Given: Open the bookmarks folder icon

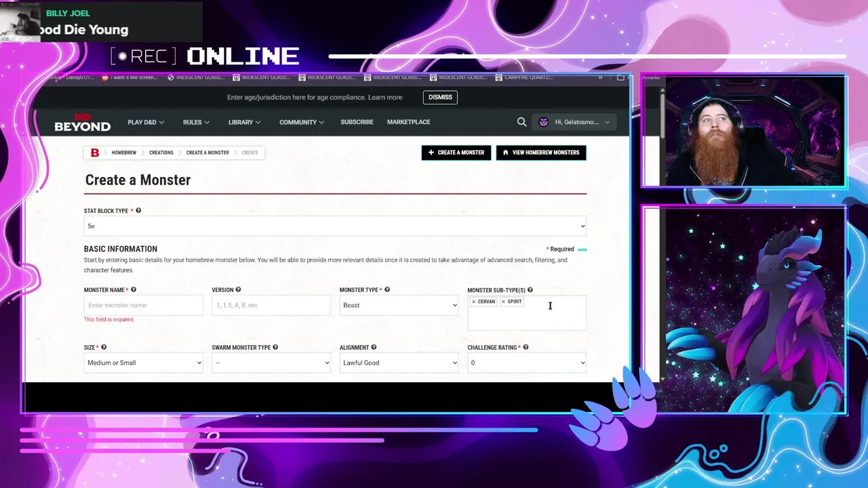Looking at the screenshot, I should [x=620, y=77].
